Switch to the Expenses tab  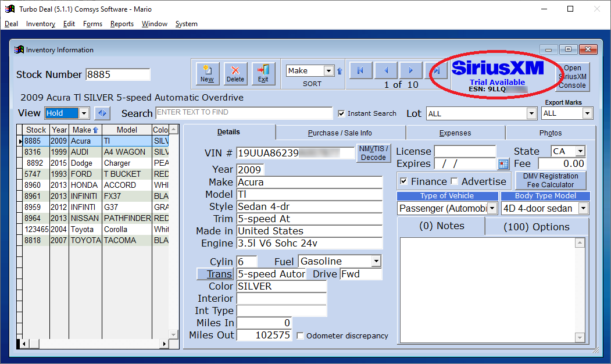(455, 133)
